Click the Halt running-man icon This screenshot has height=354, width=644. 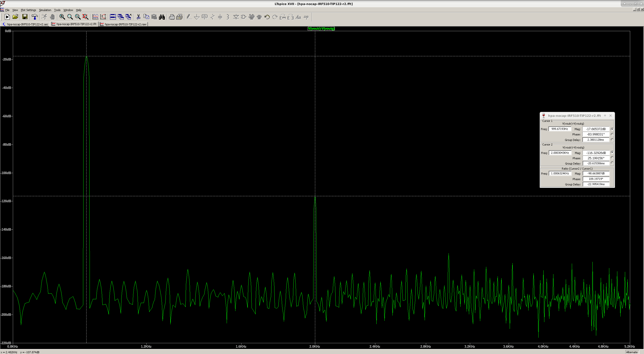click(44, 17)
